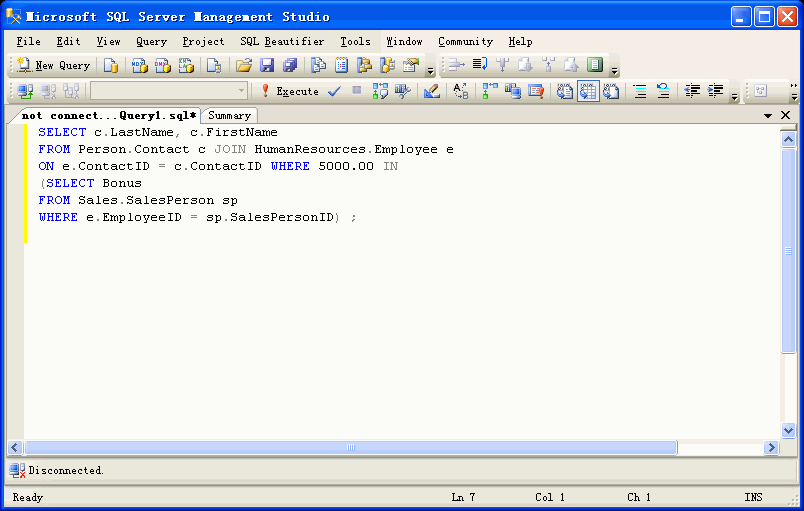Click the Save All icon

(290, 65)
